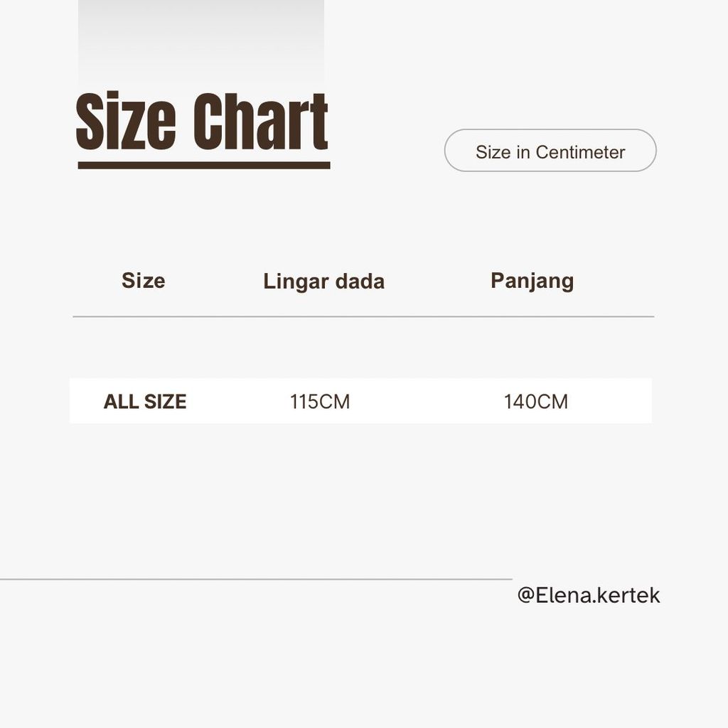Screen dimensions: 728x728
Task: Open the @Elena.kertek handle link
Action: coord(588,595)
